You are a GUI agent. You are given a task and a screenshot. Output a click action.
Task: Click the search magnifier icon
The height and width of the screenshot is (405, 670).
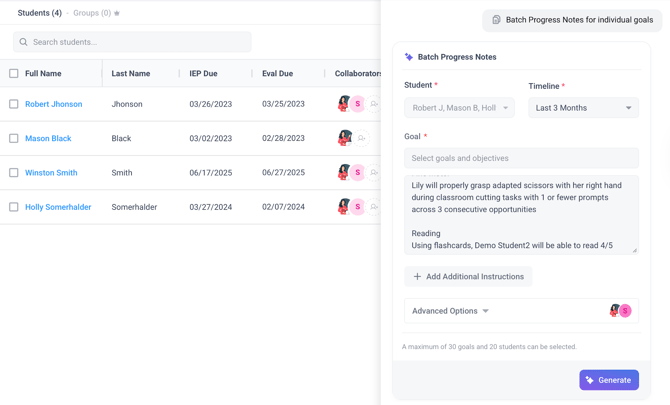[24, 42]
